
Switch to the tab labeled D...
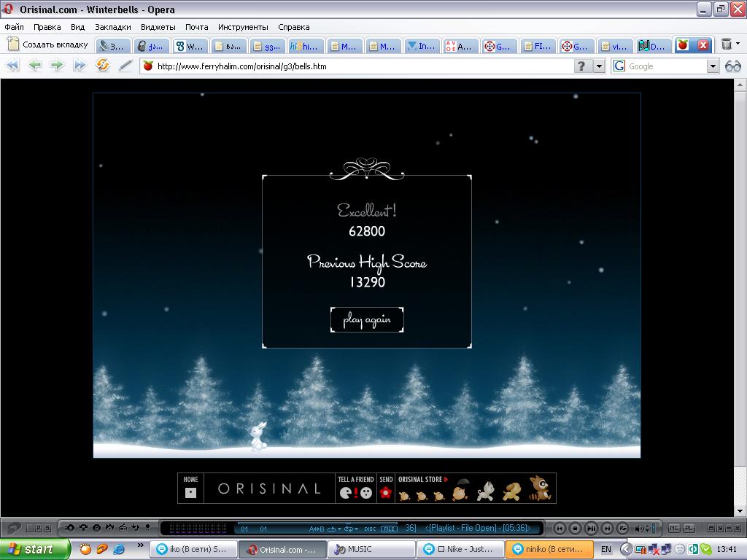[x=654, y=46]
